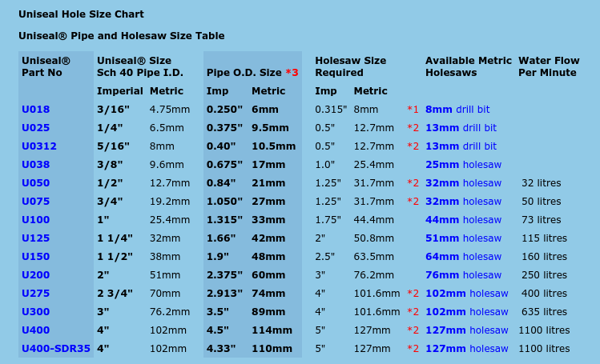Viewport: 600px width, 364px height.
Task: Follow the 51mm holesaw link
Action: 463,238
